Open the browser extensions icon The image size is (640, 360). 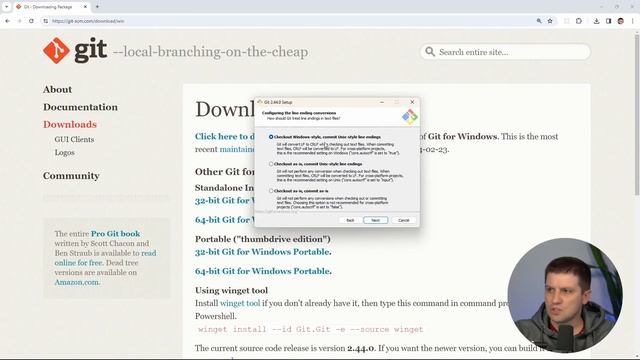click(579, 21)
